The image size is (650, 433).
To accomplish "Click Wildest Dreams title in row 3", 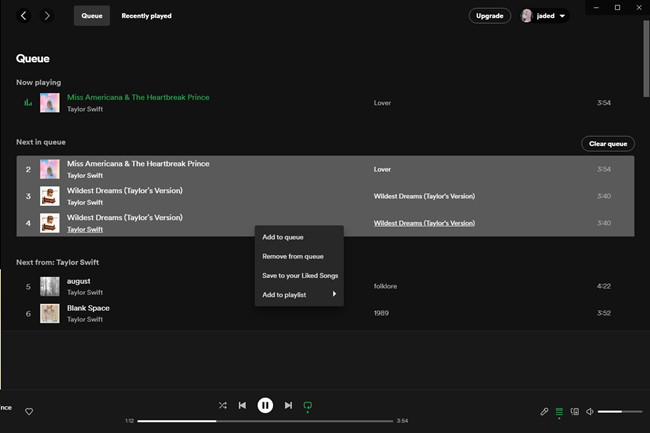I will click(x=125, y=191).
